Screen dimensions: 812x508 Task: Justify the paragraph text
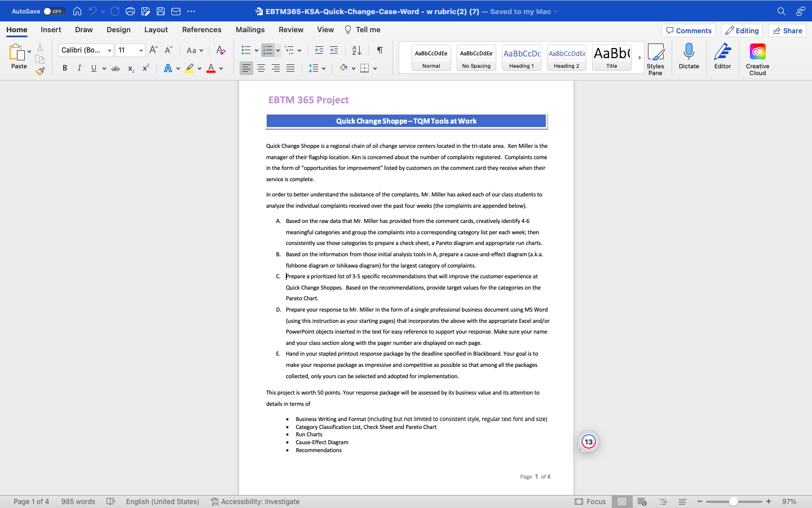pos(290,68)
